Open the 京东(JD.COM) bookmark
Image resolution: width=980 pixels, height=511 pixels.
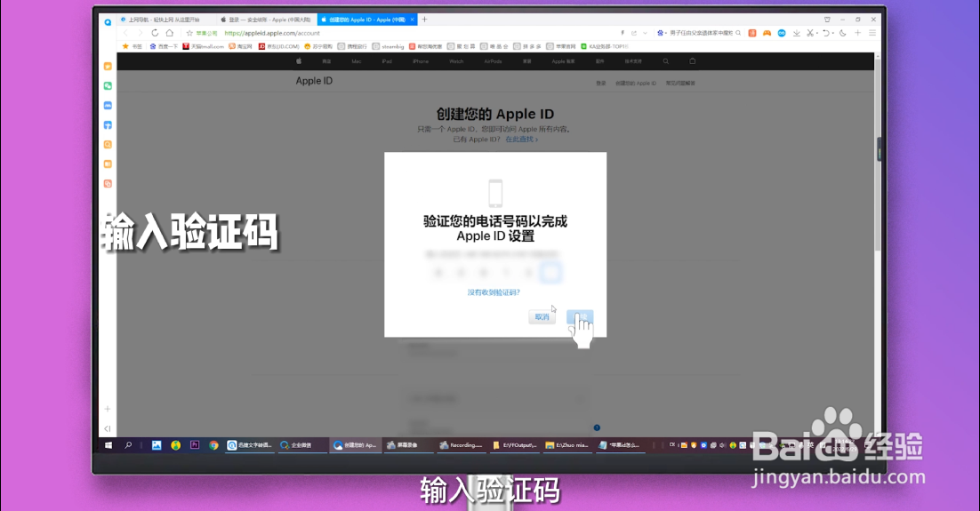(278, 46)
